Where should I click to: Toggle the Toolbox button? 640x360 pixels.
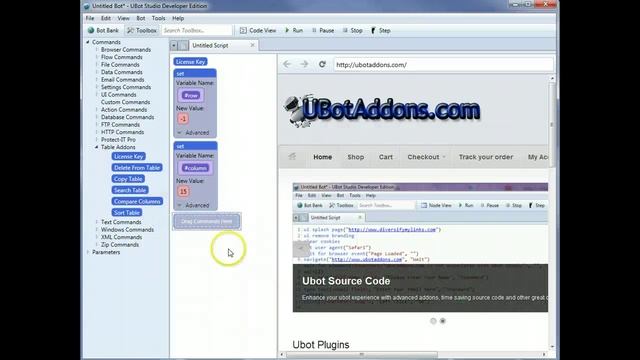[x=141, y=31]
